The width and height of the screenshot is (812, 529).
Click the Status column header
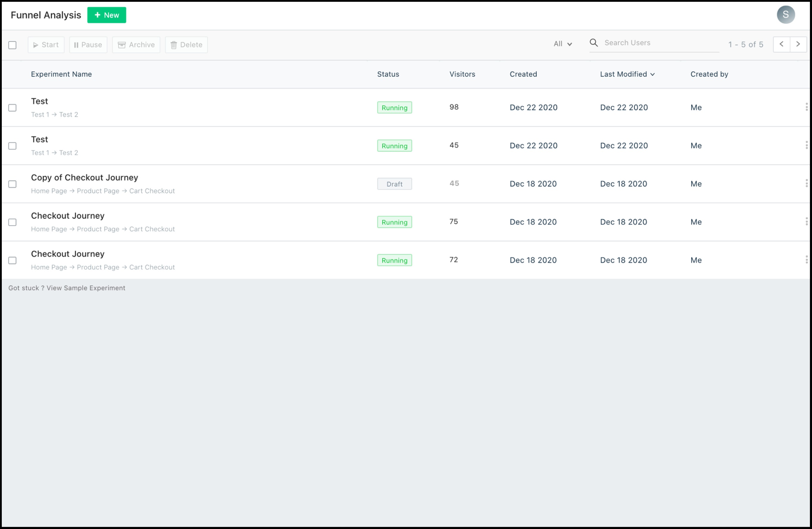(x=388, y=74)
